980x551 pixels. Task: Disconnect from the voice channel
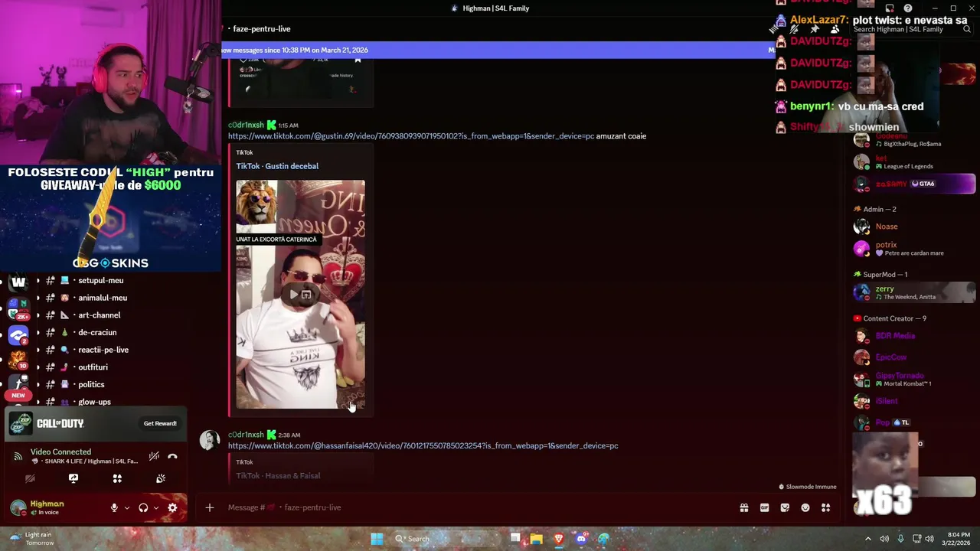coord(172,457)
